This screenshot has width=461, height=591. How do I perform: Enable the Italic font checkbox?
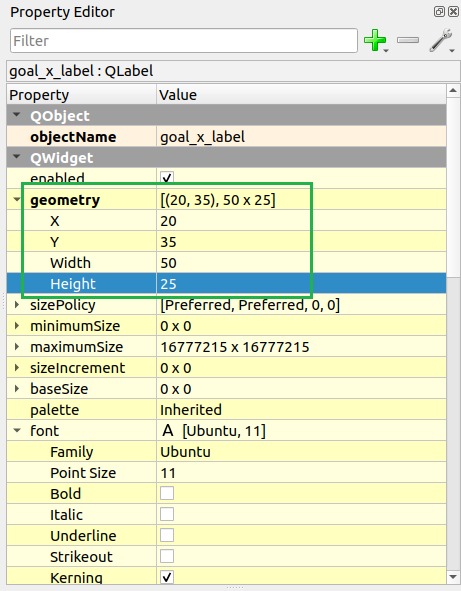(167, 514)
